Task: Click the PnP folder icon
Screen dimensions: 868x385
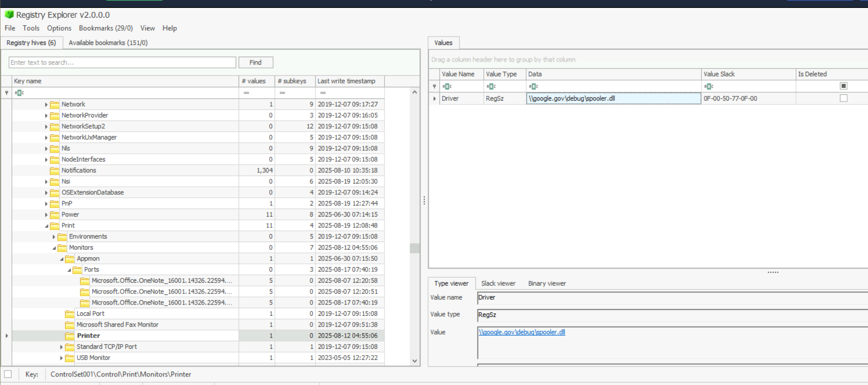Action: point(55,204)
